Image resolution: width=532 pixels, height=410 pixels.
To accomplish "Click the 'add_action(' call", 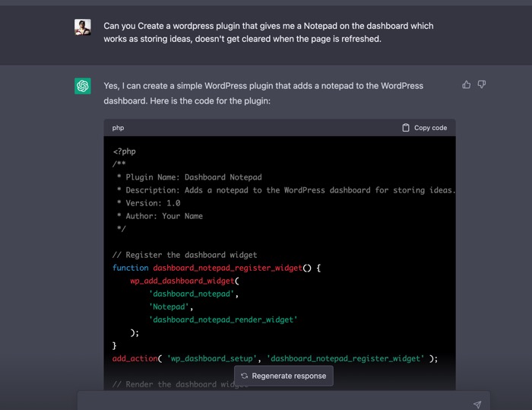I will pos(138,358).
